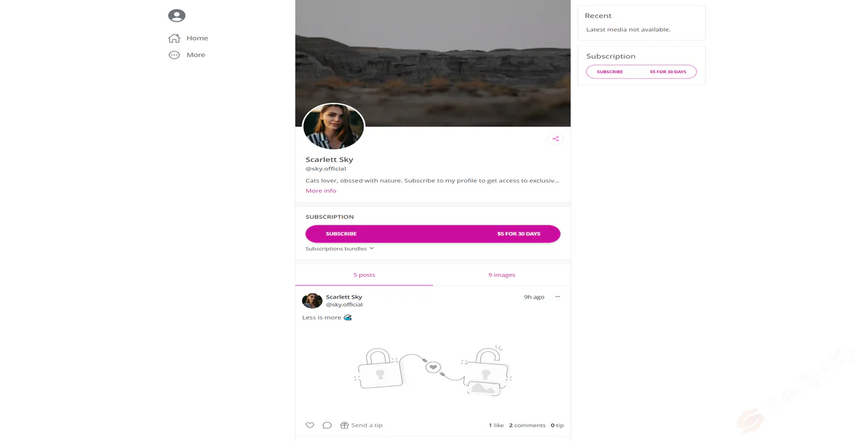
Task: Click the small post author avatar
Action: [312, 301]
